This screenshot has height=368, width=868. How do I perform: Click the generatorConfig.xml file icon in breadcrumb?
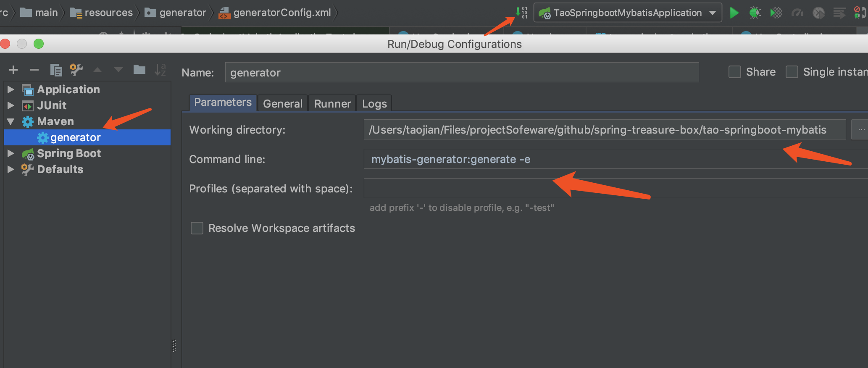click(225, 13)
